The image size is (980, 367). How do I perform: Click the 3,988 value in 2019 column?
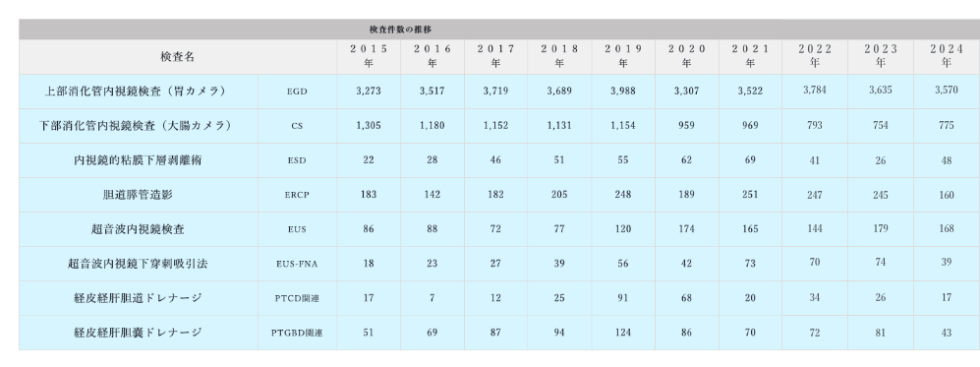click(622, 92)
